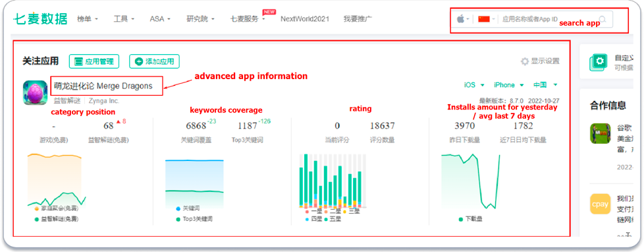
Task: Expand the iPhone device dropdown
Action: tap(509, 85)
